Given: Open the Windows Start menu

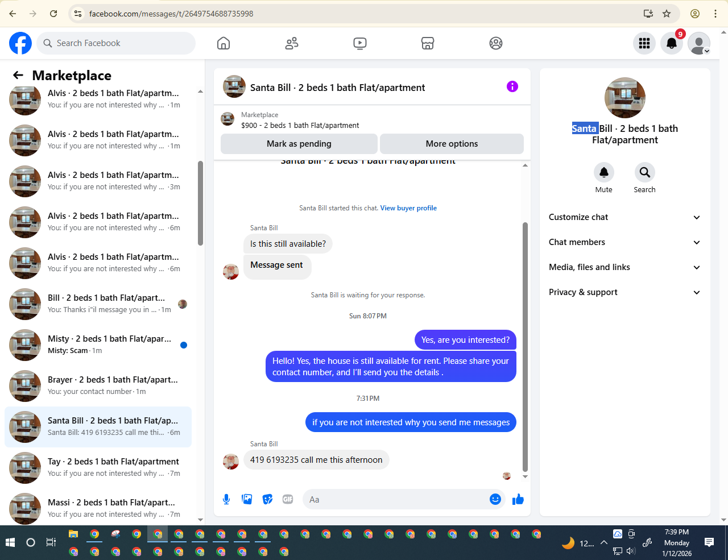Looking at the screenshot, I should (x=10, y=542).
